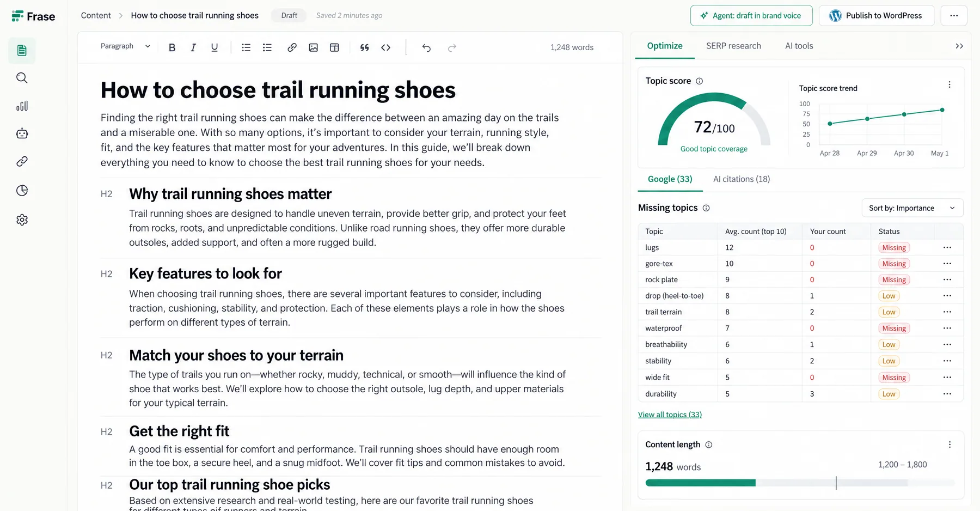Open the AI robot sidebar icon
This screenshot has height=511, width=980.
[22, 133]
